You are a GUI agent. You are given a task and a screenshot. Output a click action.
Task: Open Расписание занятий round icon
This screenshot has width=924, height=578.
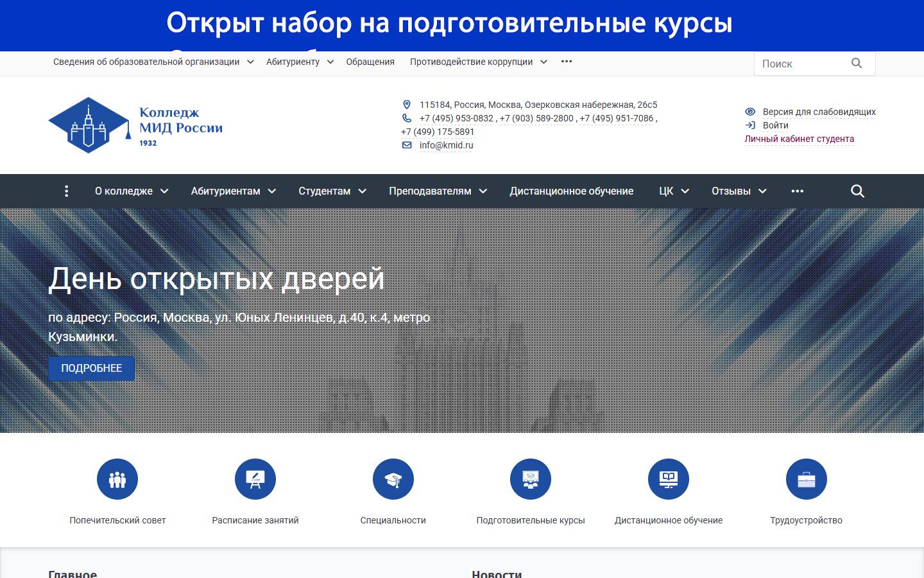tap(255, 479)
